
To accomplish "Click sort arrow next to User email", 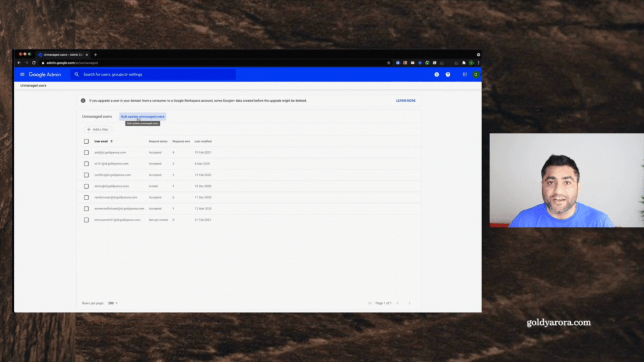I will [x=111, y=141].
